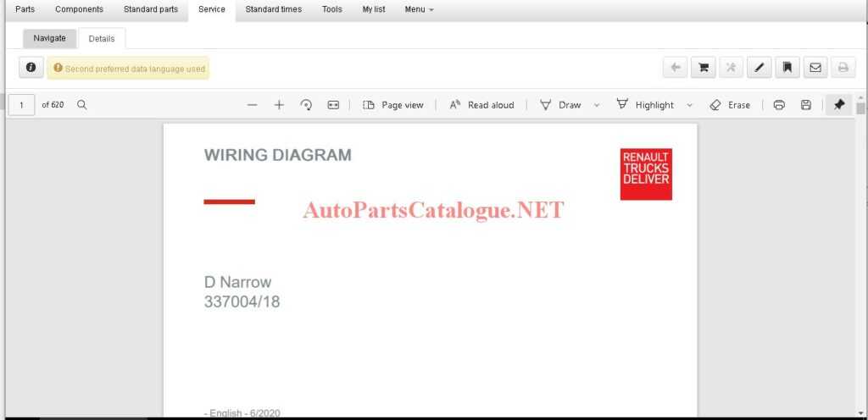The image size is (868, 420).
Task: Open the Tools tab
Action: (x=332, y=9)
